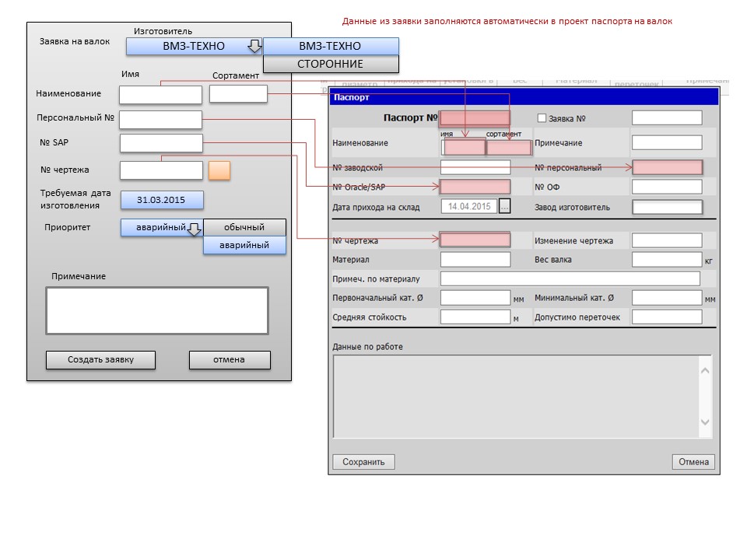The image size is (747, 560).
Task: Click the Первоначальный кат. Ø field
Action: [x=475, y=298]
